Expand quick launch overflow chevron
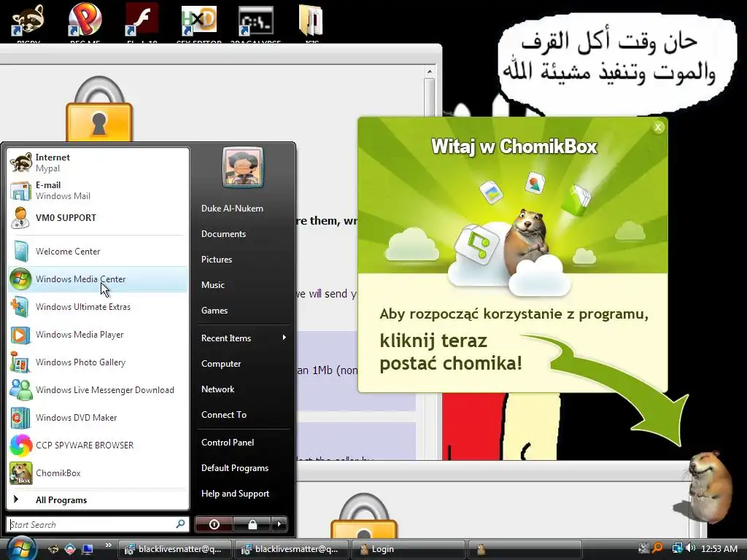This screenshot has height=560, width=747. [108, 545]
